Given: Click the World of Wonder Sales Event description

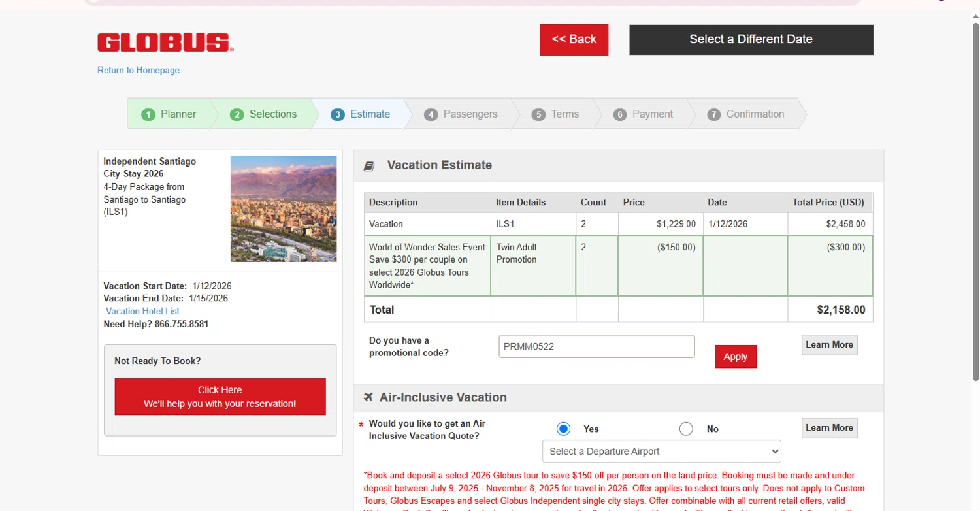Looking at the screenshot, I should (427, 266).
